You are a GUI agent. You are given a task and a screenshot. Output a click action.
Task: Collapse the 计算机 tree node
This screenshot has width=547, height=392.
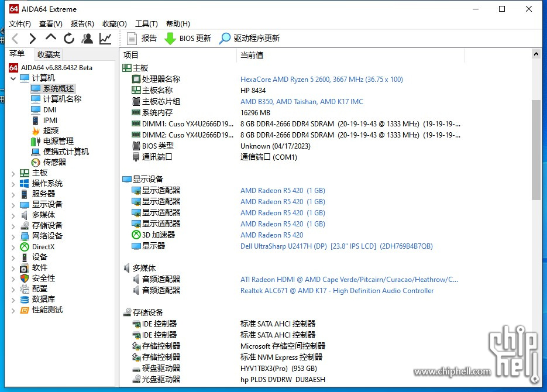click(x=13, y=78)
